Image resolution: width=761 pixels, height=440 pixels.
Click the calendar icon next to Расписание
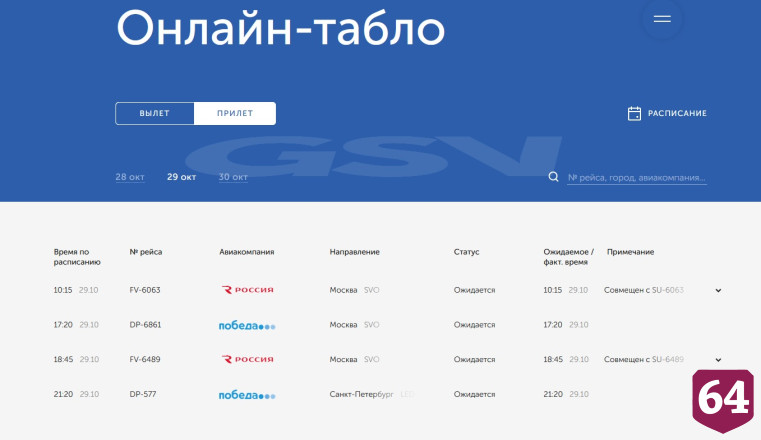tap(634, 114)
